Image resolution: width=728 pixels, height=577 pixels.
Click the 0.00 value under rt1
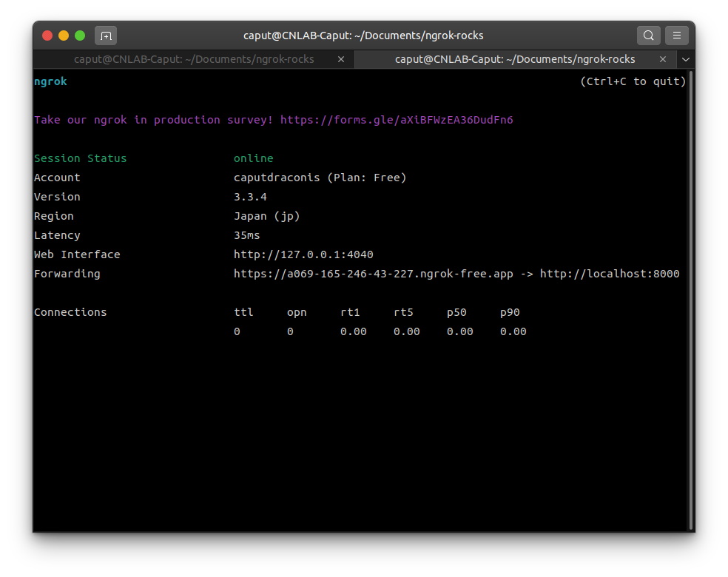point(354,332)
